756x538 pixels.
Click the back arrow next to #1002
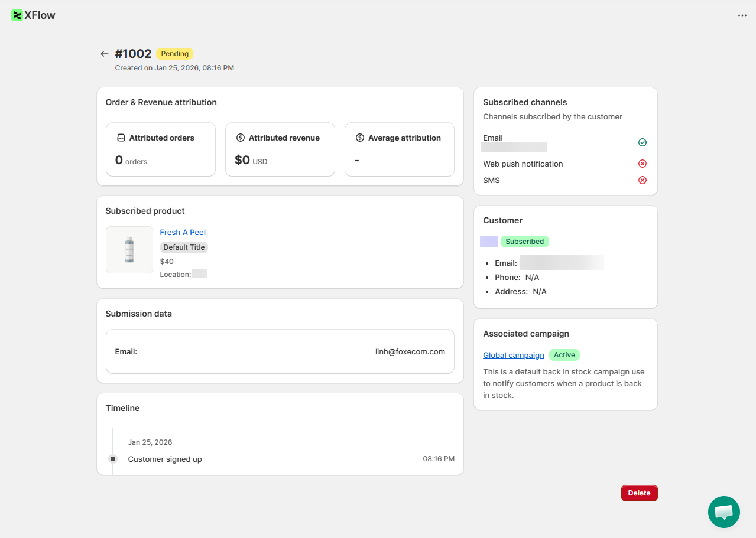[x=105, y=54]
